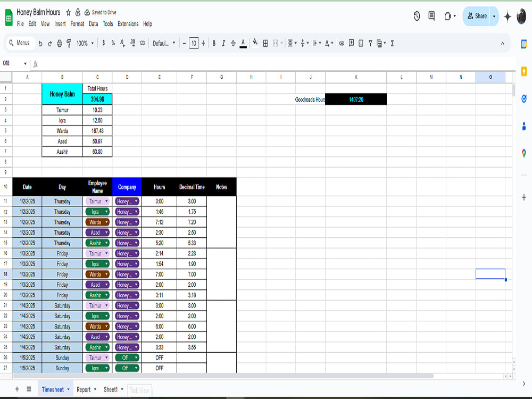The image size is (532, 399).
Task: Create a filter
Action: pos(370,43)
